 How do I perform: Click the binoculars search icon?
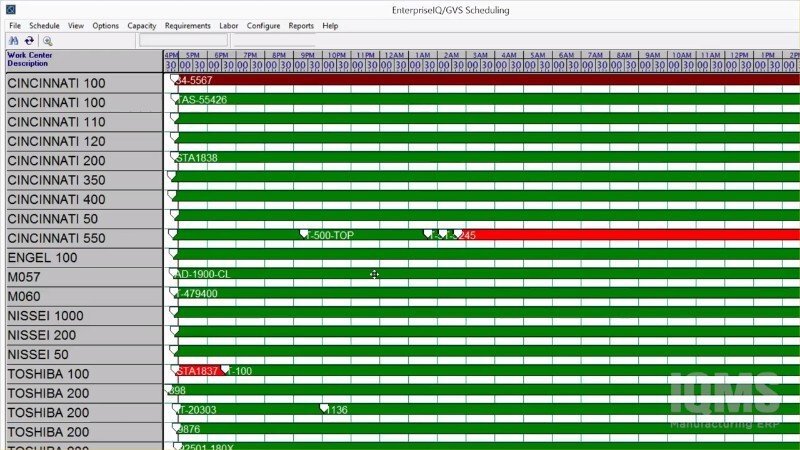coord(15,40)
